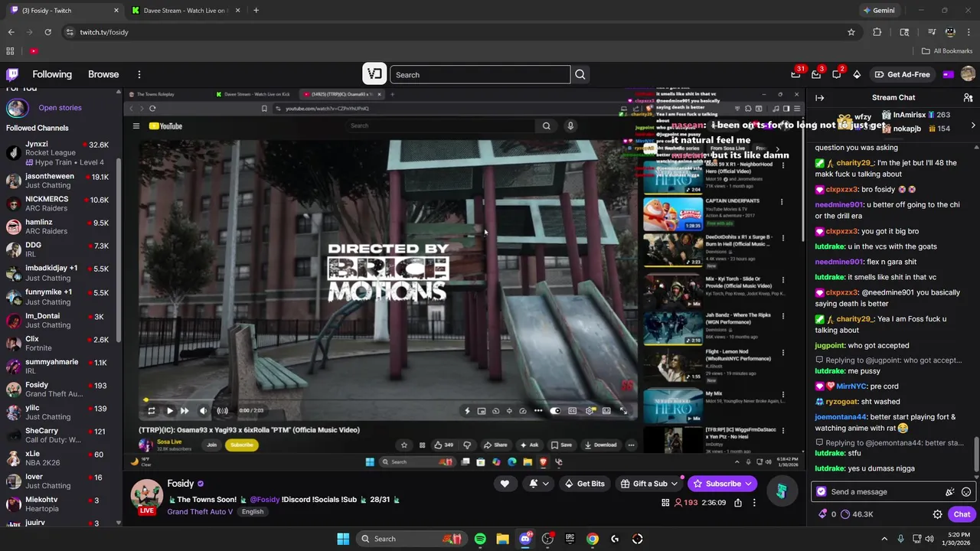The width and height of the screenshot is (980, 551).
Task: Open the Twitch home logo
Action: point(12,74)
